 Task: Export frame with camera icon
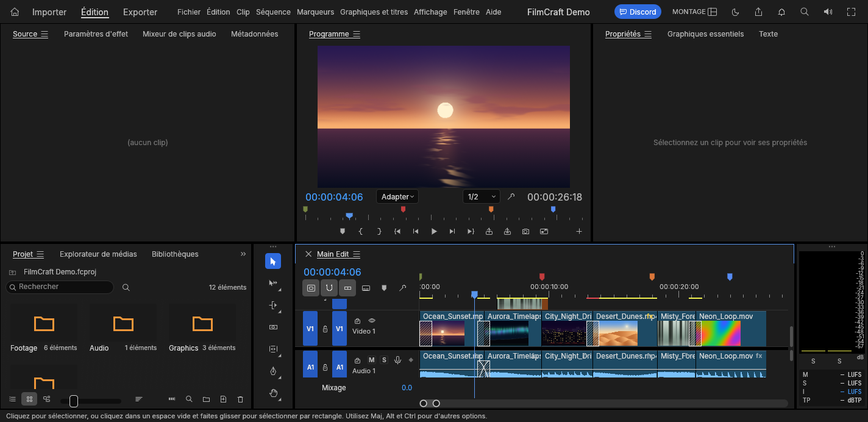pos(525,232)
